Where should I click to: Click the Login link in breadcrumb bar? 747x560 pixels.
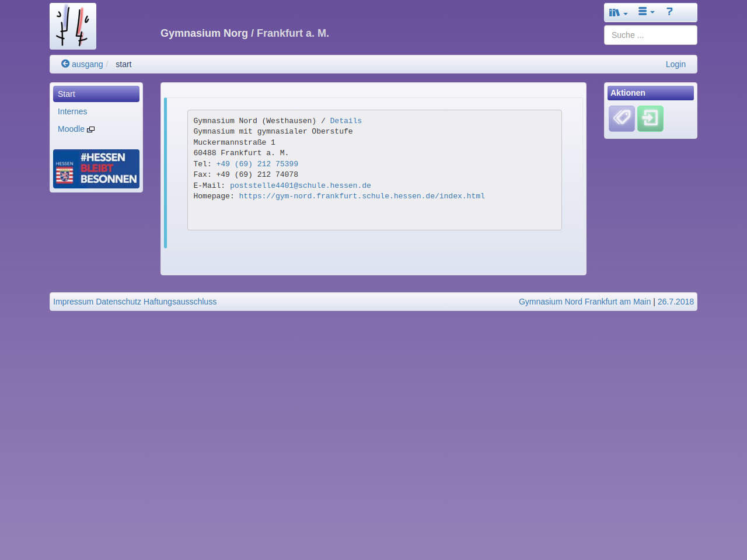click(x=675, y=64)
